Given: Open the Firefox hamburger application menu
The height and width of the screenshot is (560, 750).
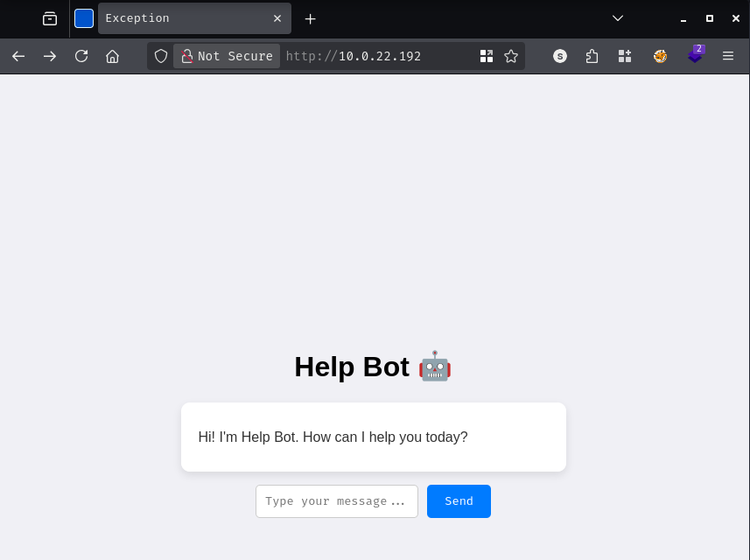Looking at the screenshot, I should point(728,56).
